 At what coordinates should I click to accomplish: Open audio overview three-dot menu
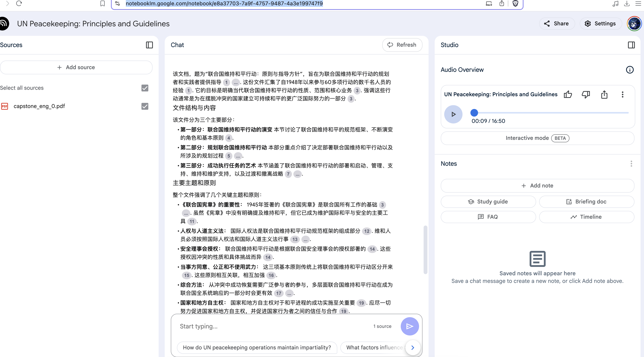(622, 94)
